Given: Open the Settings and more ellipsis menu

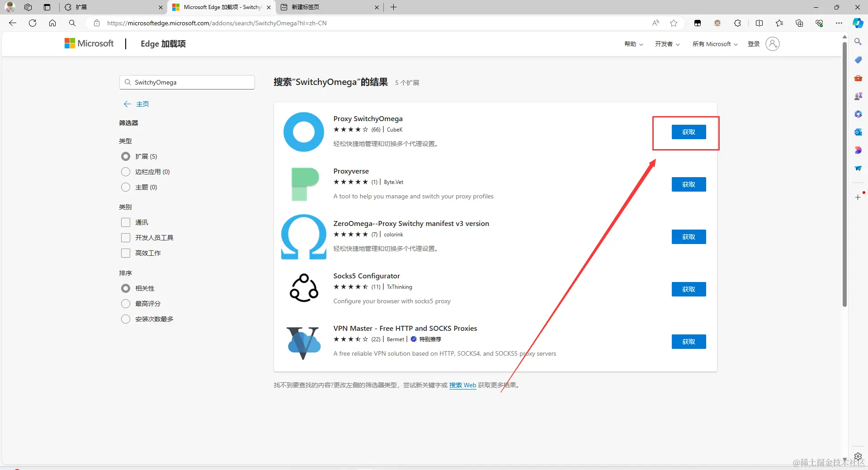Looking at the screenshot, I should pyautogui.click(x=839, y=23).
